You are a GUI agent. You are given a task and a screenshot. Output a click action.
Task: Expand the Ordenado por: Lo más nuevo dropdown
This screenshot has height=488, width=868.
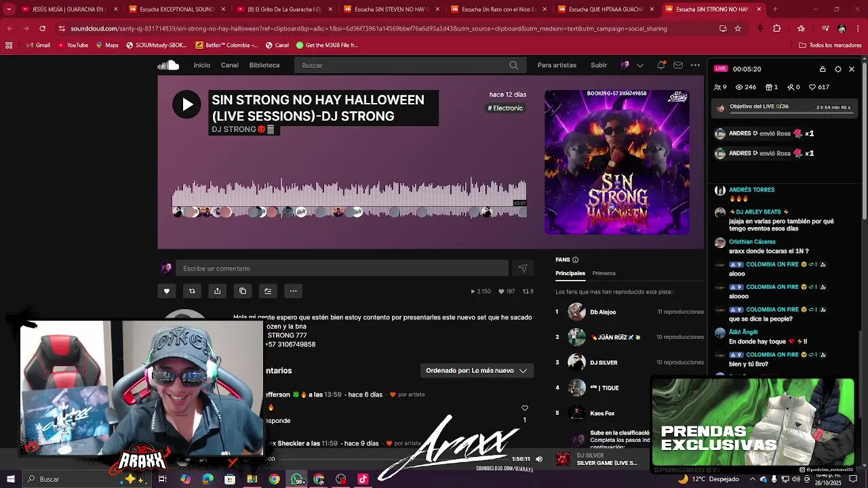tap(476, 371)
